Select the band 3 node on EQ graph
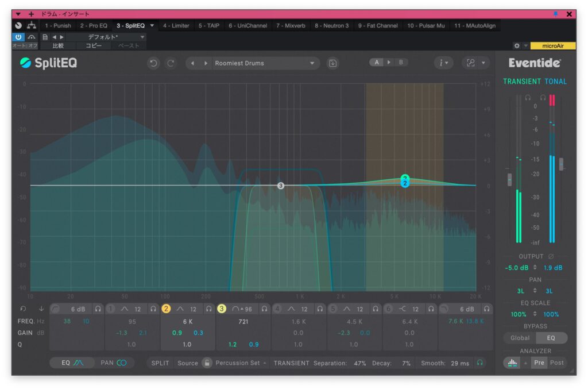Viewport: 588px width, 389px height. point(281,186)
